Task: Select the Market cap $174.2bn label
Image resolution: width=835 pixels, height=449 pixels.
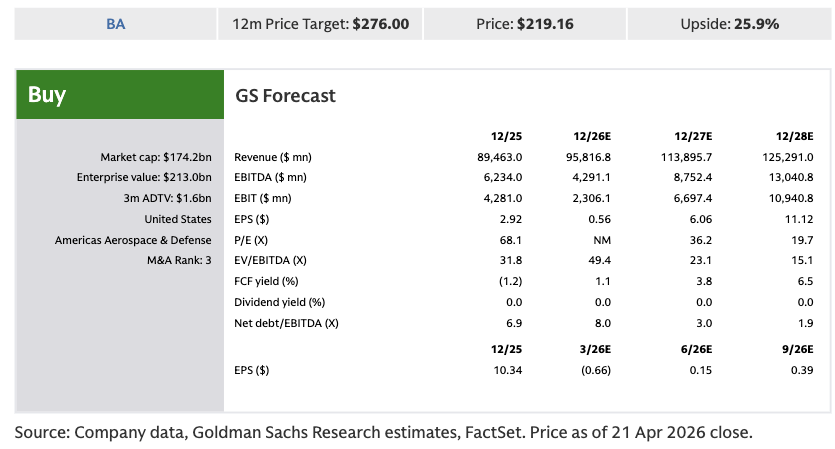Action: pos(155,157)
